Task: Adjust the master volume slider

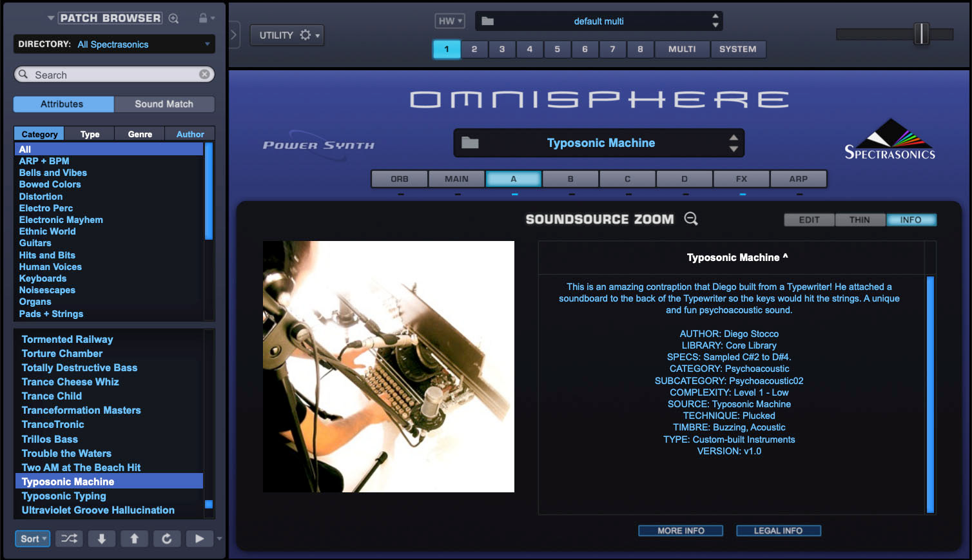Action: [x=922, y=34]
